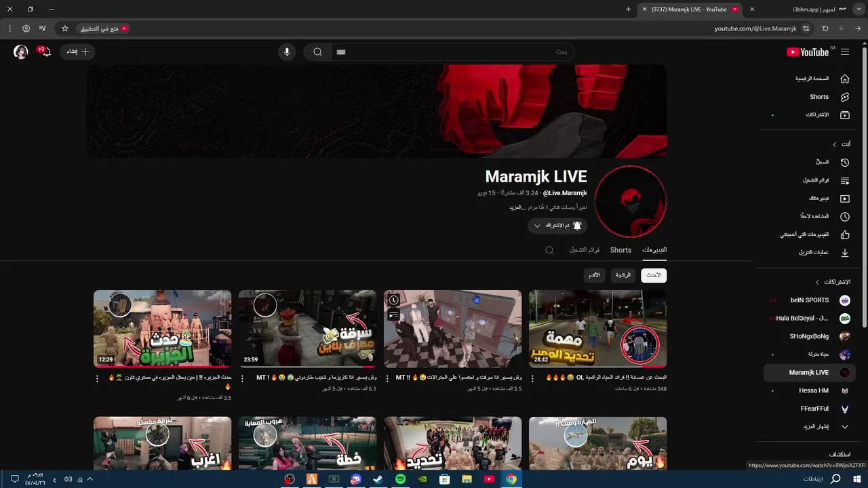Search within channel using magnifier icon
This screenshot has height=488, width=868.
click(x=550, y=250)
